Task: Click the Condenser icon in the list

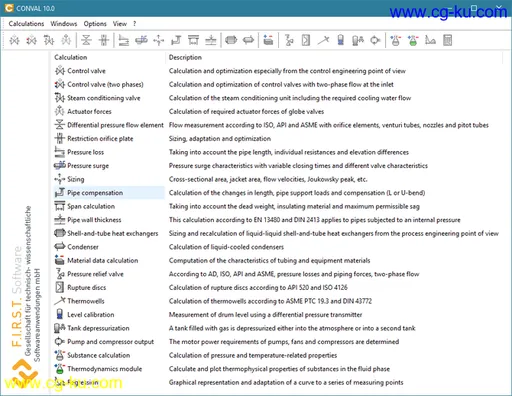Action: (60, 247)
